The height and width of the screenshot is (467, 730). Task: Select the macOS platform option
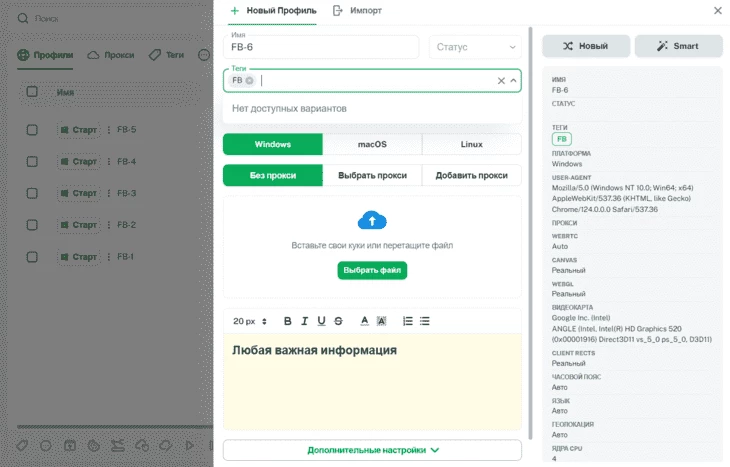372,144
